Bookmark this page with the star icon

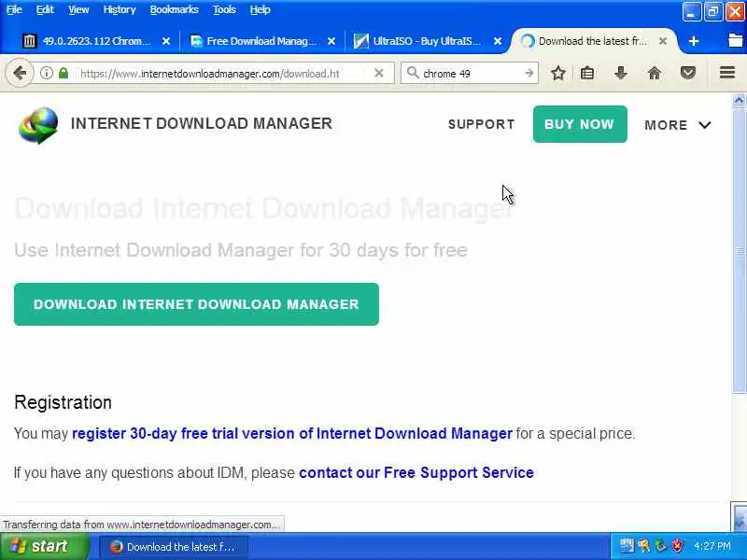[558, 73]
